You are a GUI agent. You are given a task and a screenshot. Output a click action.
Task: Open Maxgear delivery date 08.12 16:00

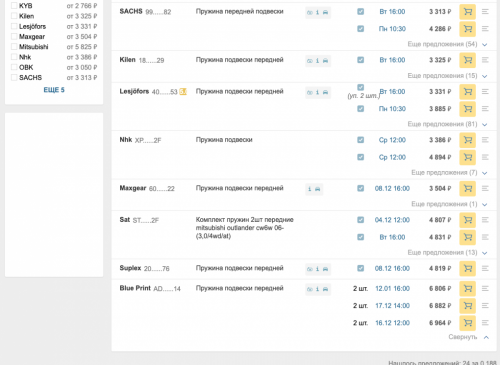[392, 188]
